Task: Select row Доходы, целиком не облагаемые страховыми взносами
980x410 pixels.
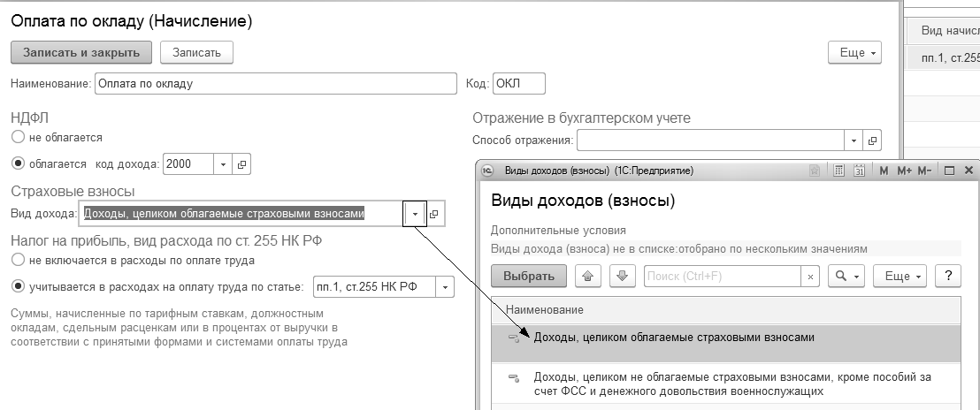Action: click(x=725, y=383)
